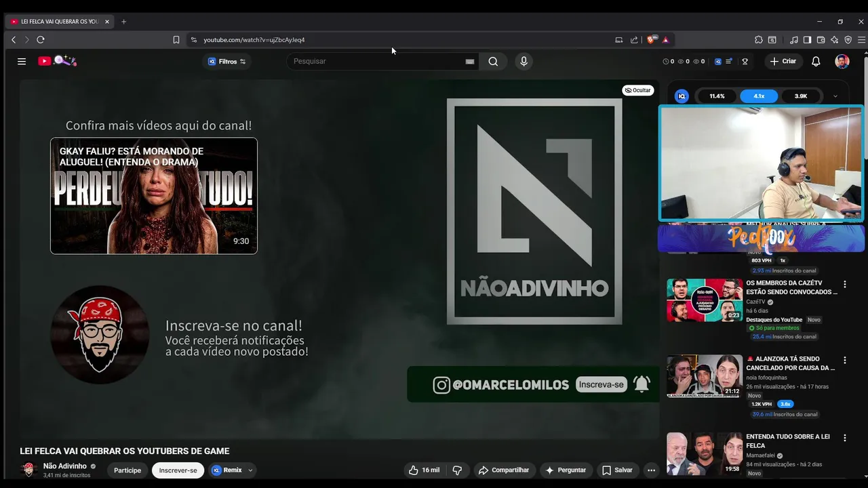The height and width of the screenshot is (488, 868).
Task: Open the CazéTV members video thumbnail
Action: coord(705,300)
